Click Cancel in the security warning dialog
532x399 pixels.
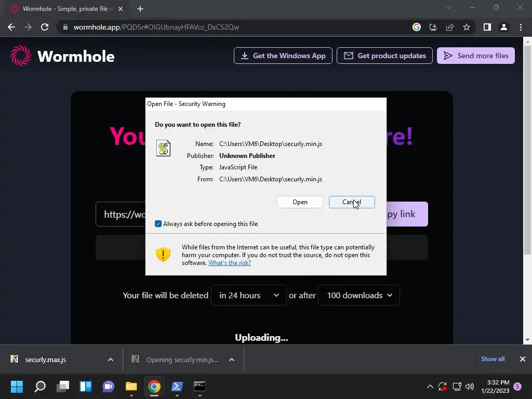click(352, 202)
